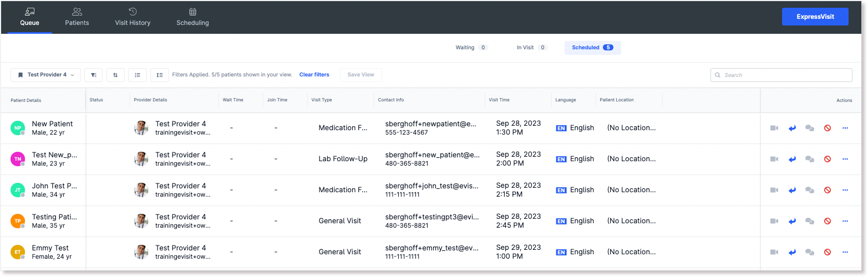Click reply arrow for John Test row
Screen dimensions: 868x277
point(792,190)
